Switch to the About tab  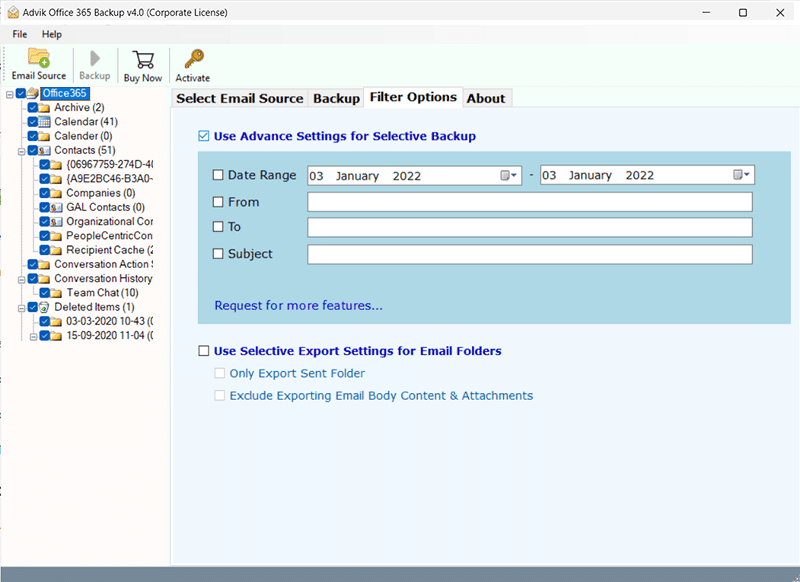(x=486, y=98)
